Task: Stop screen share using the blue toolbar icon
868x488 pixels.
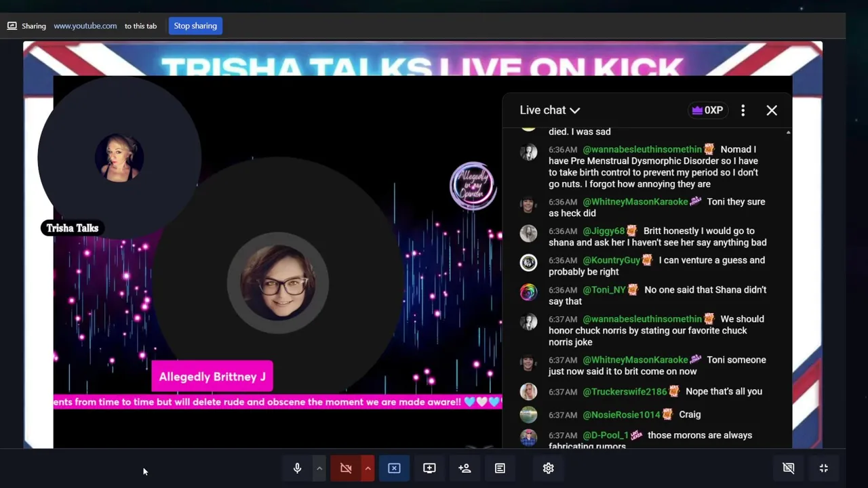Action: [394, 468]
